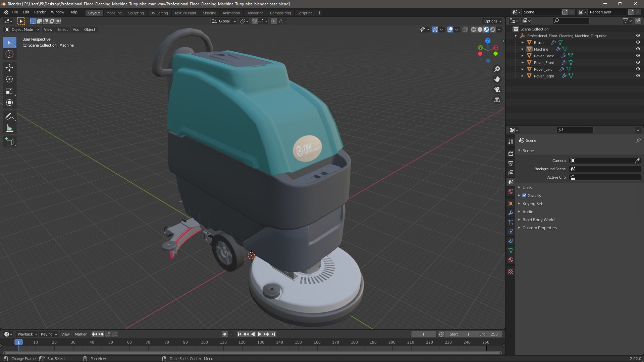Toggle the Gravity checkbox
The width and height of the screenshot is (644, 362).
[x=524, y=195]
